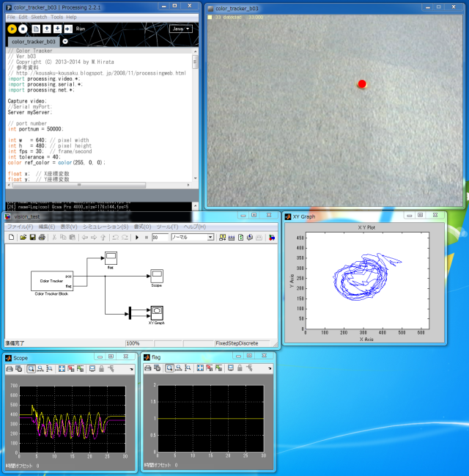The image size is (469, 476).
Task: Click FixedStepDiscrete solver status text
Action: tap(237, 343)
